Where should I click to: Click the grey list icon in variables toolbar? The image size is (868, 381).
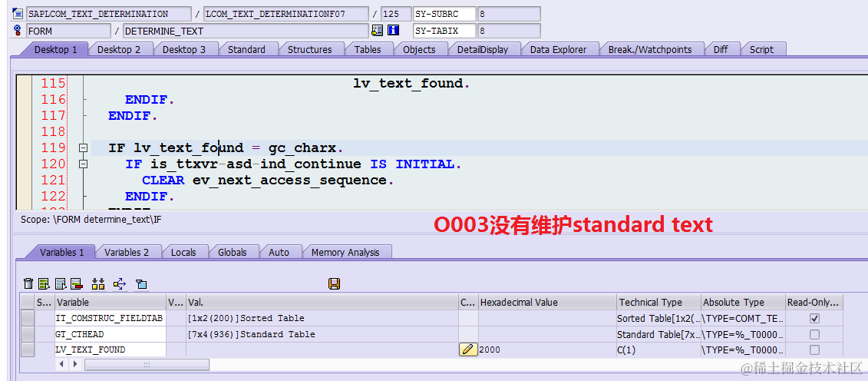pyautogui.click(x=61, y=284)
